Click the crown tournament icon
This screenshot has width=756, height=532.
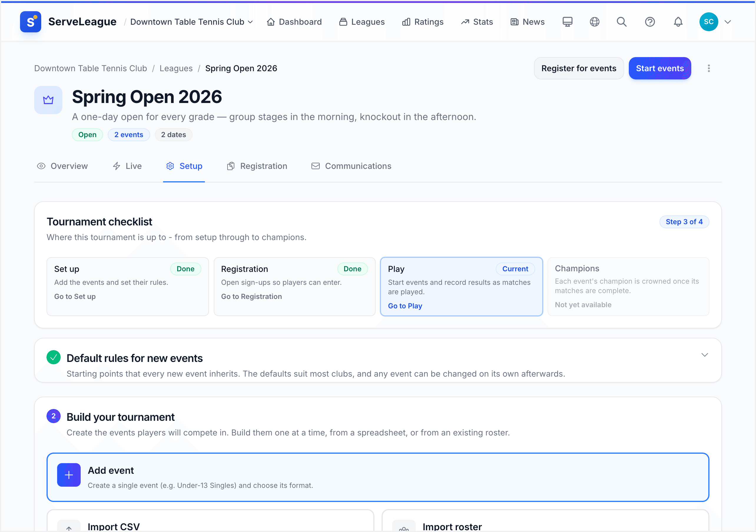48,100
